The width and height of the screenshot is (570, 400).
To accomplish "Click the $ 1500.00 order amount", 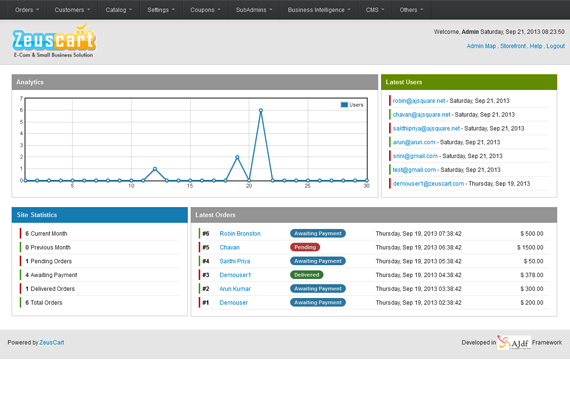I will pyautogui.click(x=530, y=247).
